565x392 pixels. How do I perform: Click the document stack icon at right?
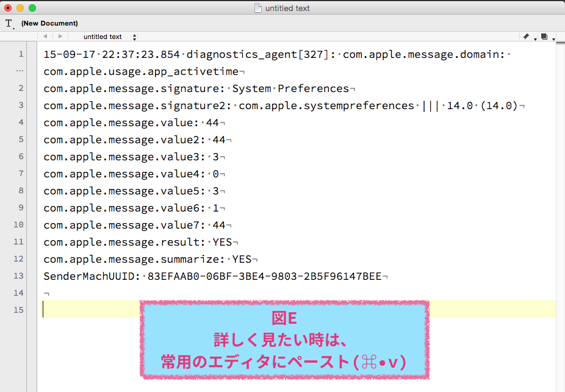pyautogui.click(x=544, y=37)
